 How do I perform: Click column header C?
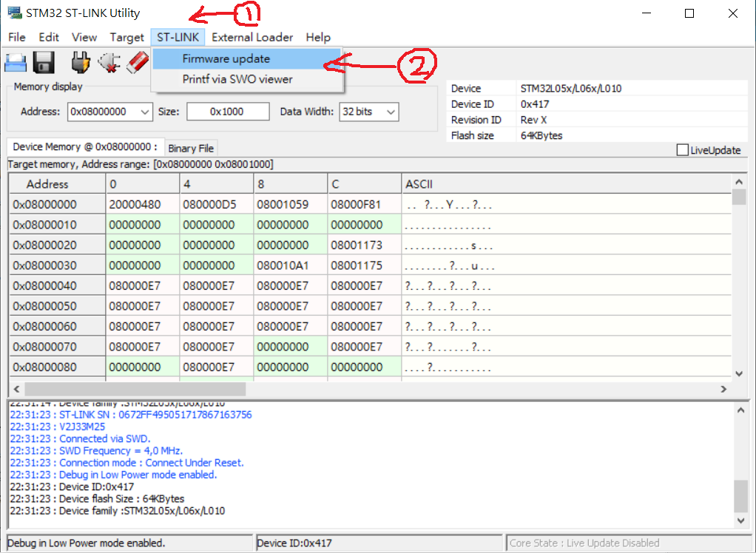pyautogui.click(x=365, y=184)
